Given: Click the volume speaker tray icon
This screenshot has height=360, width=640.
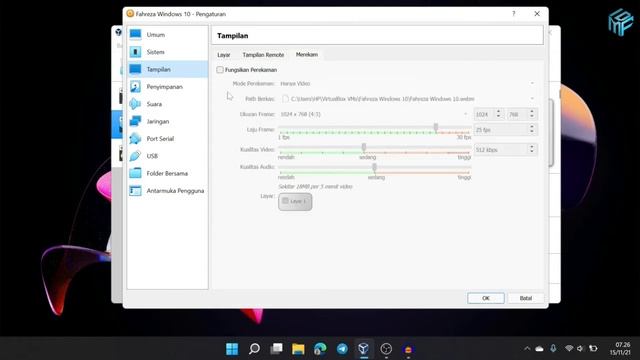Looking at the screenshot, I should coord(580,348).
